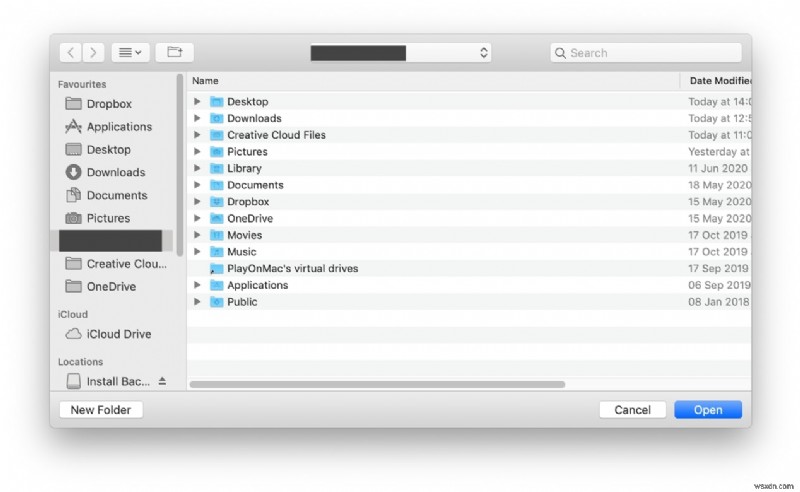Select Creative Clou... in the sidebar
Viewport: 800px width, 492px height.
(x=127, y=264)
